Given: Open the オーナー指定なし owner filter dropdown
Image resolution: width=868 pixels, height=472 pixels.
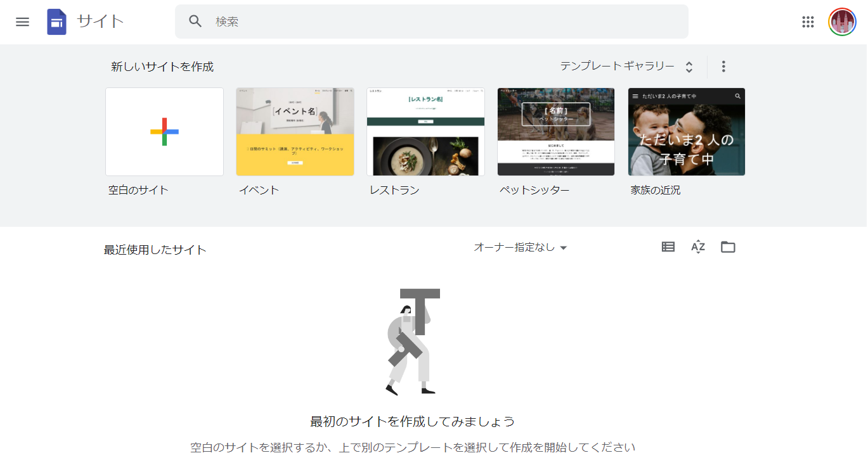Looking at the screenshot, I should [x=521, y=248].
